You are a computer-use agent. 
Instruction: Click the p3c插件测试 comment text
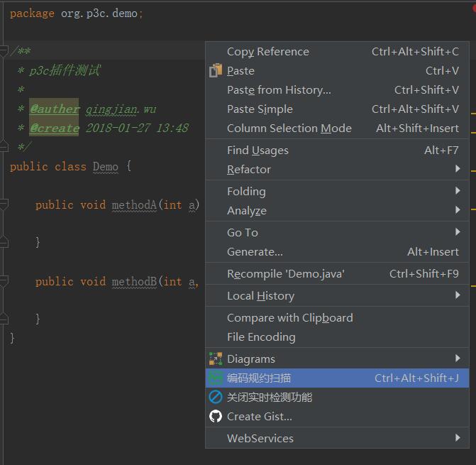coord(65,70)
